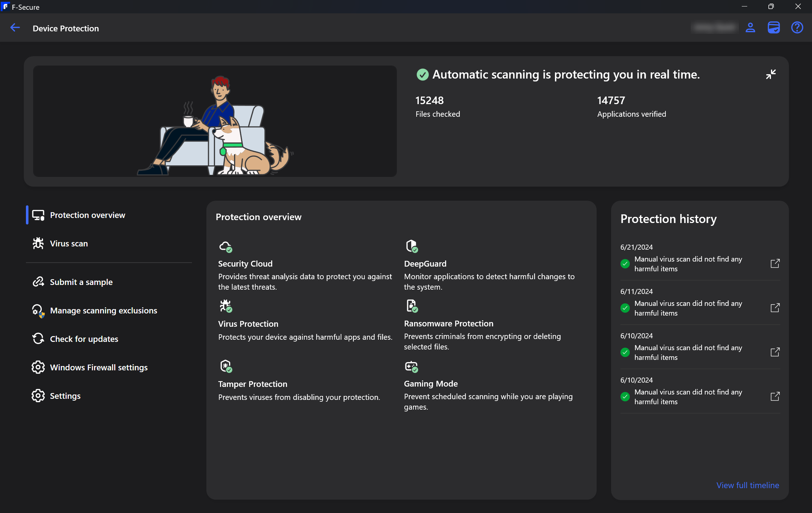Open Settings from sidebar
The width and height of the screenshot is (812, 513).
pyautogui.click(x=65, y=396)
